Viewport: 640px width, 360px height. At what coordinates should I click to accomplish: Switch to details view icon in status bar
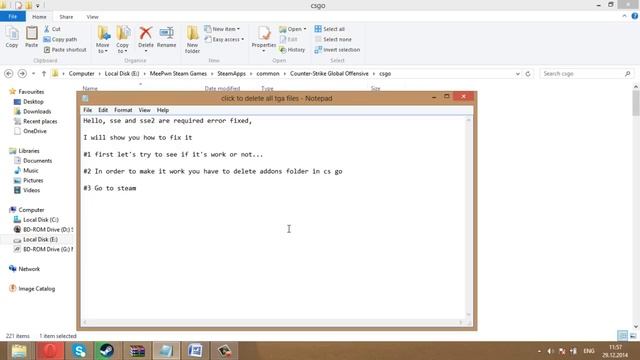622,336
